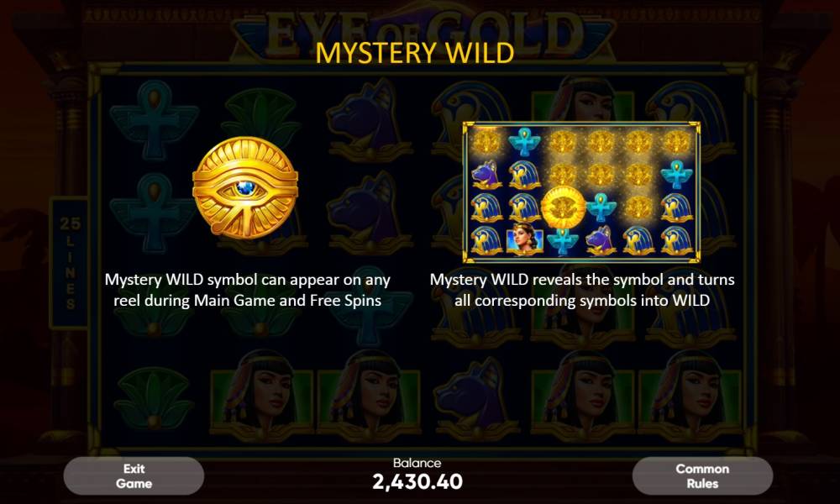Click the dimmed ankh symbol at top-left reel
The height and width of the screenshot is (504, 840).
coord(155,119)
